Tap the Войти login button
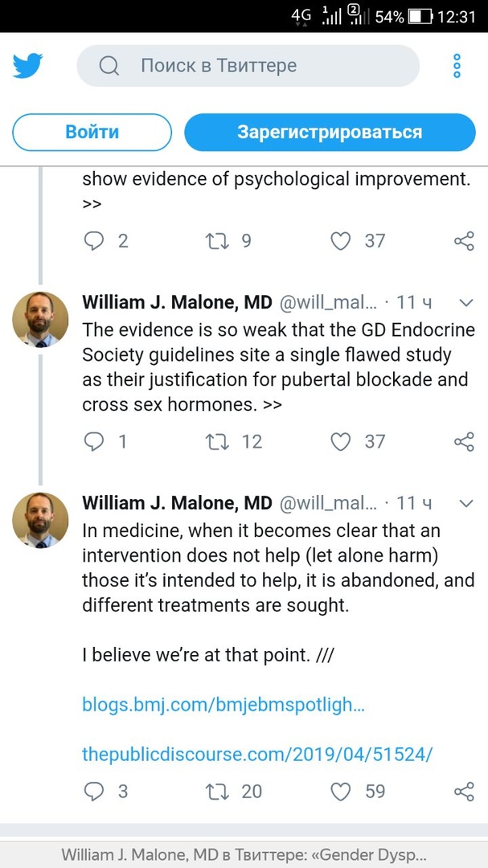Image resolution: width=488 pixels, height=868 pixels. click(92, 133)
